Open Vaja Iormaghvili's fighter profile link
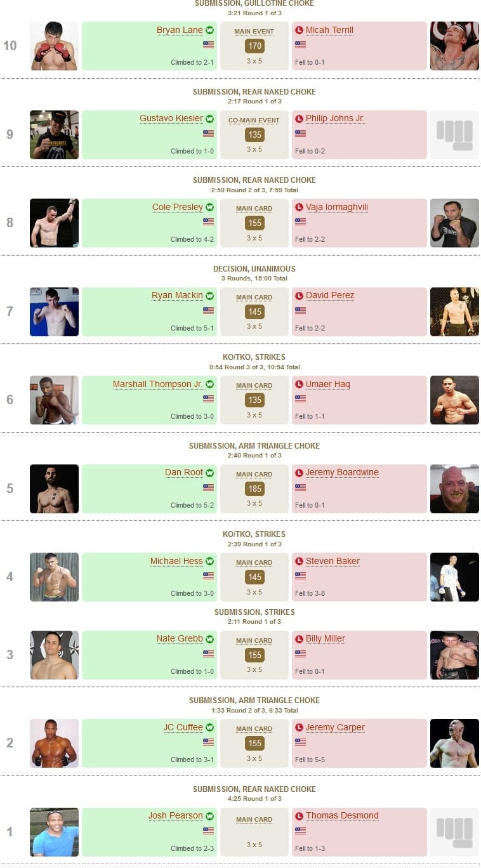Image resolution: width=481 pixels, height=868 pixels. [337, 207]
